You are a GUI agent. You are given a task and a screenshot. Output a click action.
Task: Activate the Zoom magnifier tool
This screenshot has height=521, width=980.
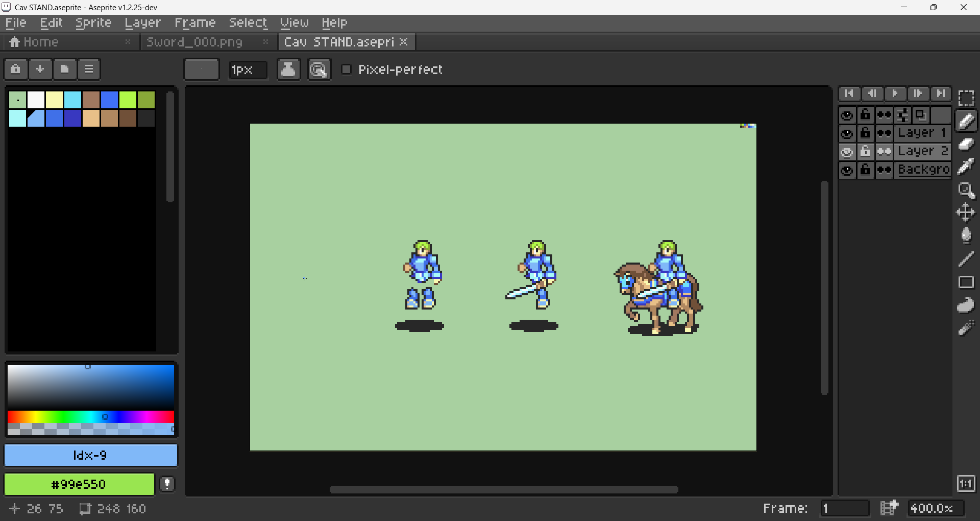[x=966, y=190]
